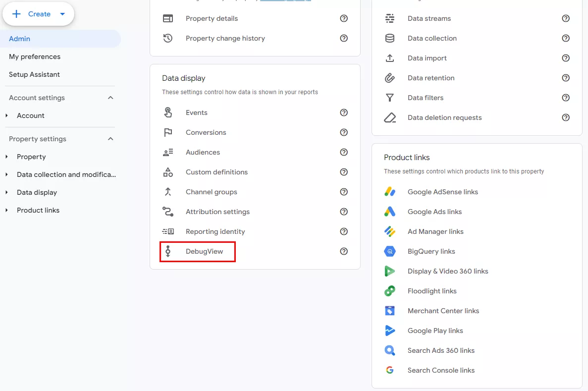Click the BigQuery logo icon
588x391 pixels.
point(390,251)
